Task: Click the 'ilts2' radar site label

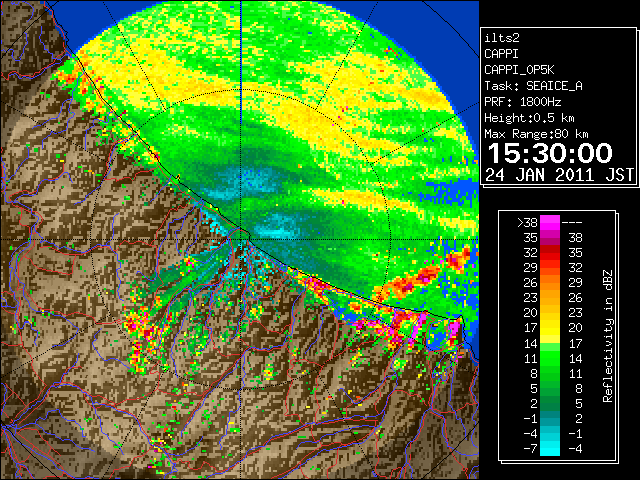Action: click(x=502, y=38)
